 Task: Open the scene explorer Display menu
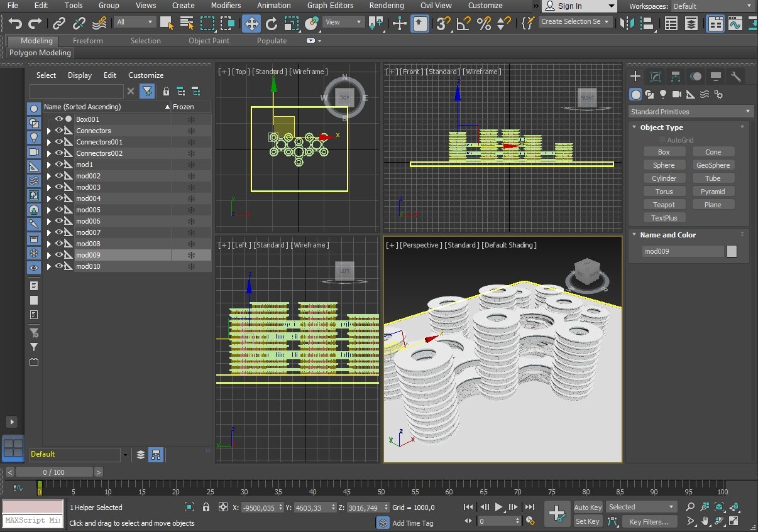[x=80, y=75]
